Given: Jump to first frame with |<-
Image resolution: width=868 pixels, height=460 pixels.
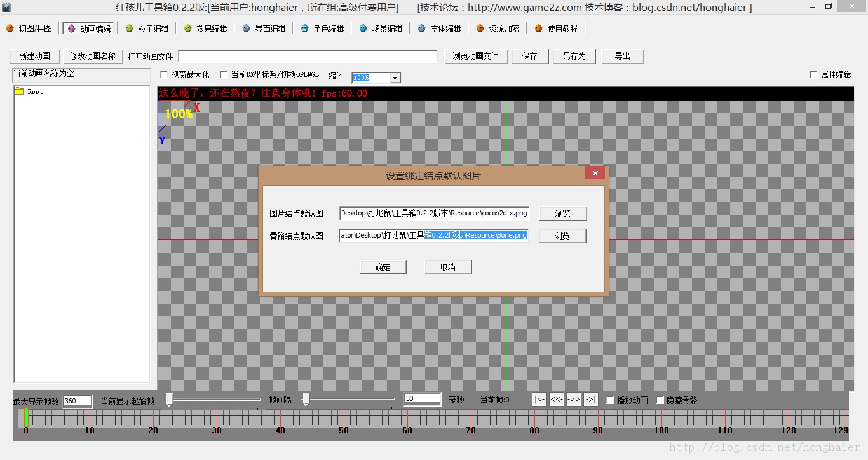Looking at the screenshot, I should pyautogui.click(x=539, y=399).
